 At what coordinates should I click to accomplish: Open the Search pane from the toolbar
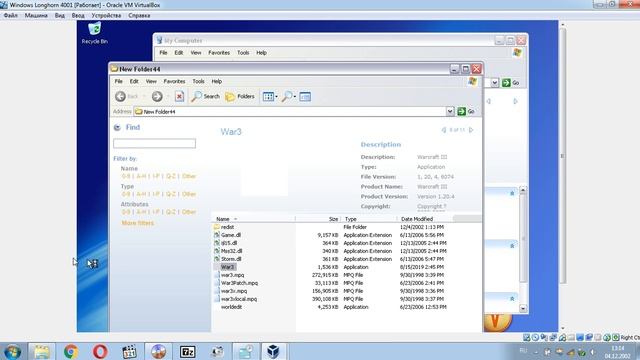206,96
